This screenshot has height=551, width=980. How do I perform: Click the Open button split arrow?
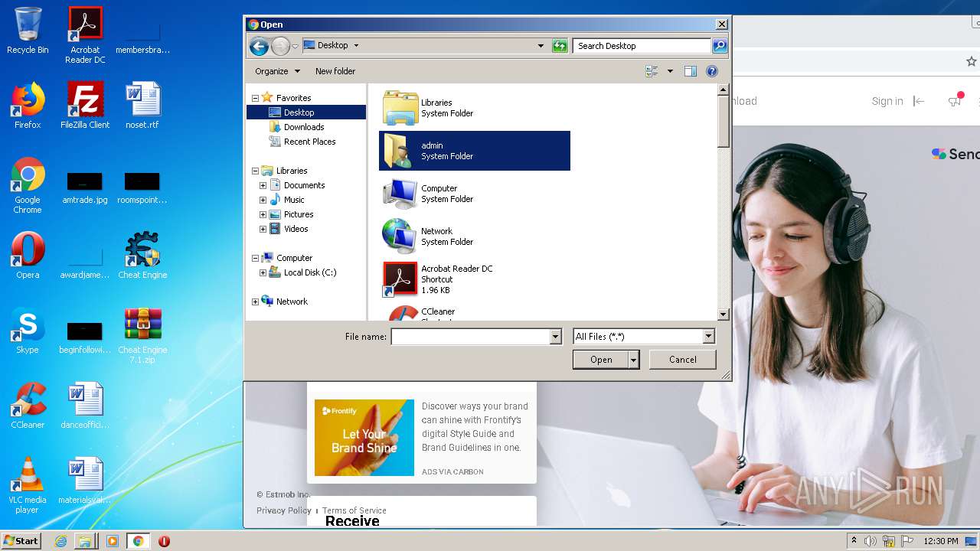click(x=633, y=360)
